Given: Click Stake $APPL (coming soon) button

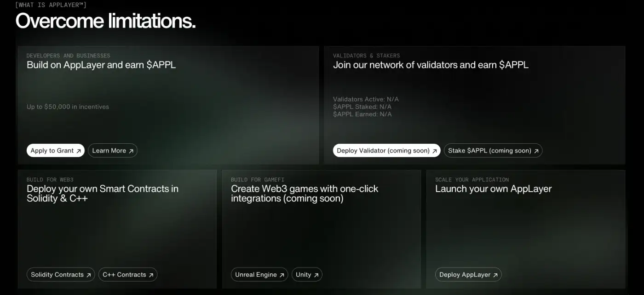Looking at the screenshot, I should click(x=493, y=151).
